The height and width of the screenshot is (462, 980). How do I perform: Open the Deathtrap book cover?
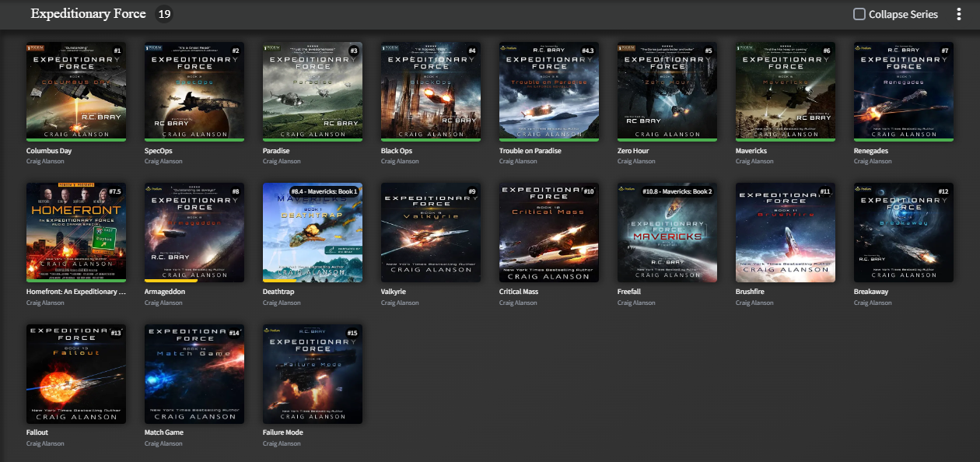pos(313,233)
